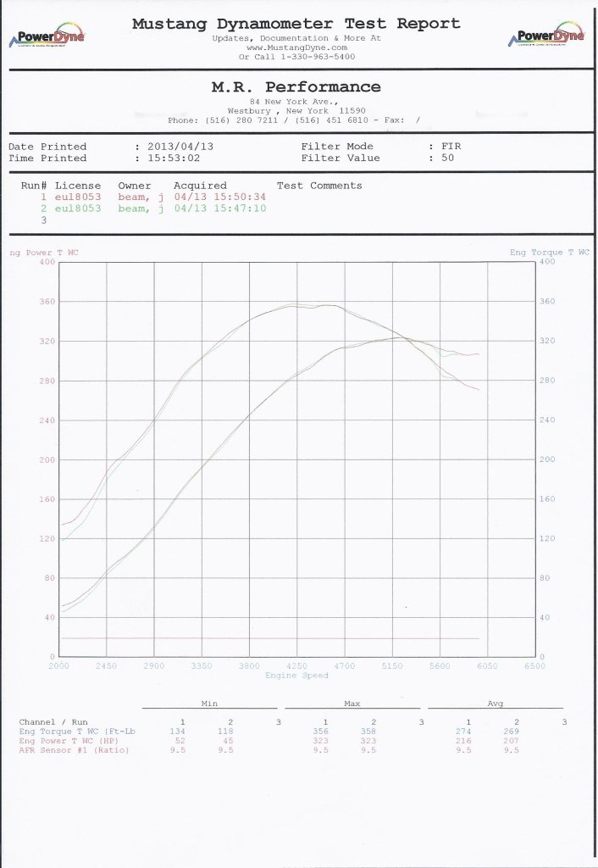Click the 'Filter Mode' label

click(x=337, y=146)
